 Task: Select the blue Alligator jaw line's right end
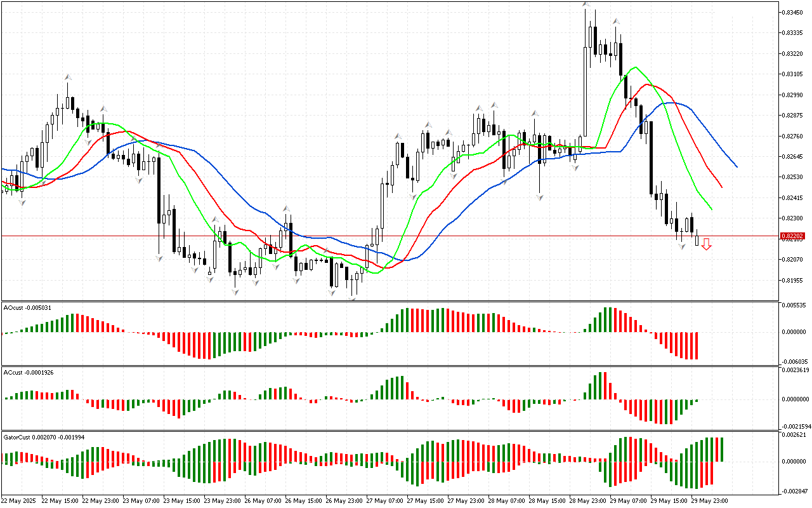pos(736,166)
